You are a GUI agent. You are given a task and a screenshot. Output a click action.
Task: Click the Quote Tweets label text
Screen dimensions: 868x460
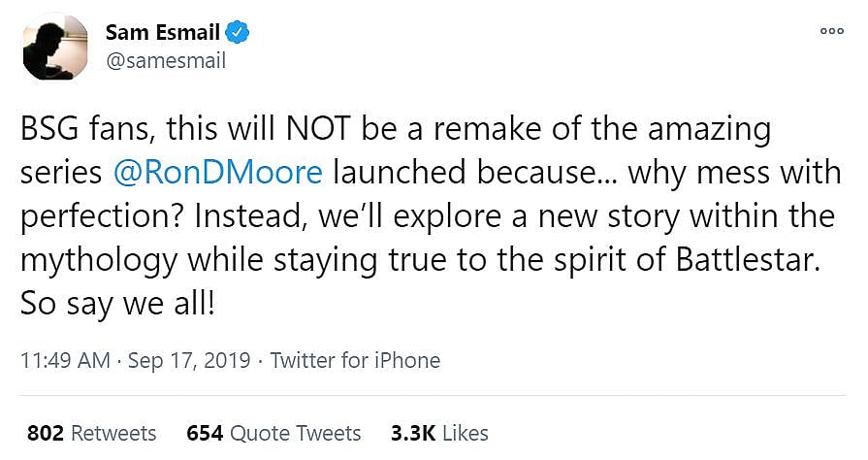coord(295,432)
